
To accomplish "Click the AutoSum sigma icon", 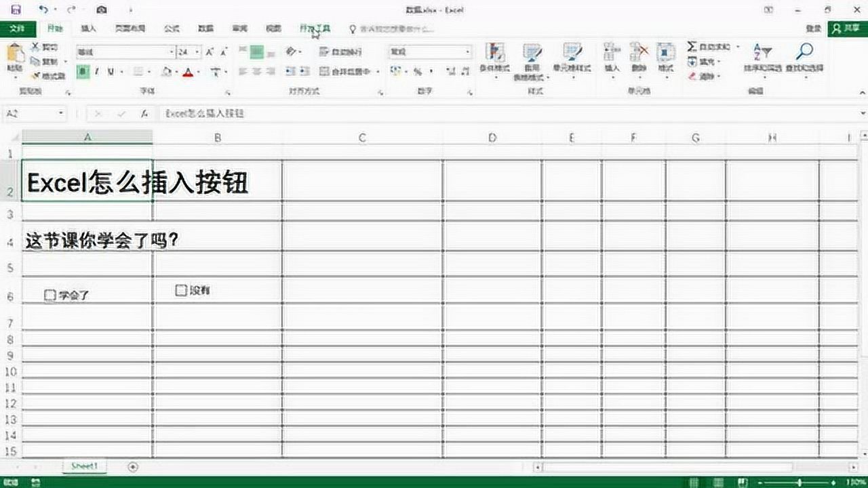I will coord(692,47).
